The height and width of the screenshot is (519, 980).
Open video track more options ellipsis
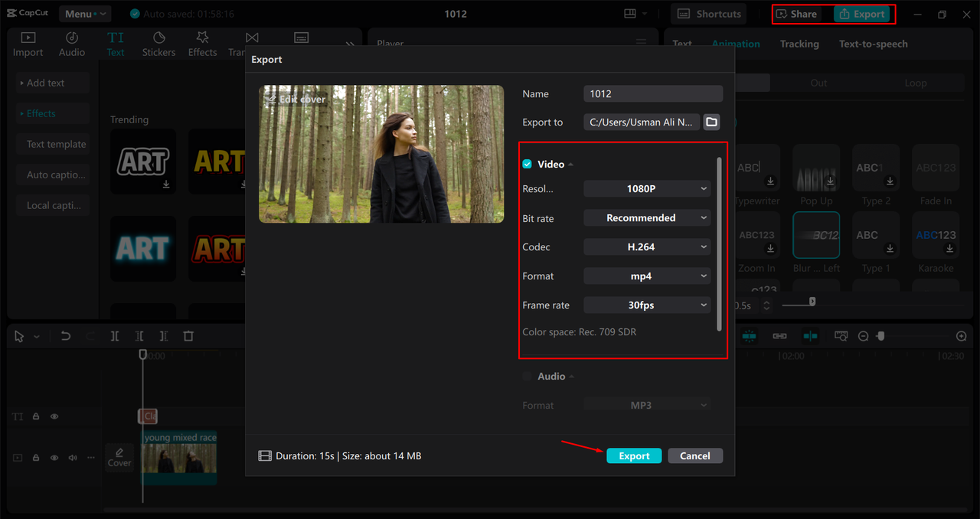click(x=91, y=458)
